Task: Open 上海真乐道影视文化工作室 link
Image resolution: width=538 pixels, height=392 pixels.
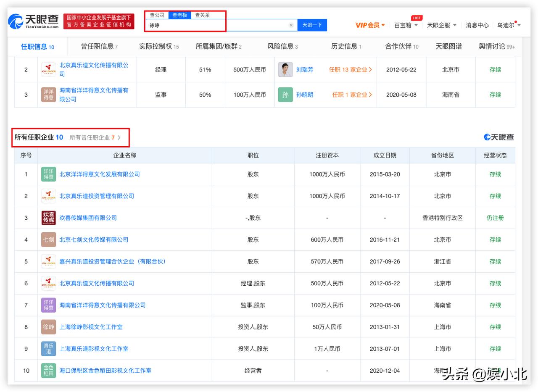Action: (x=94, y=349)
